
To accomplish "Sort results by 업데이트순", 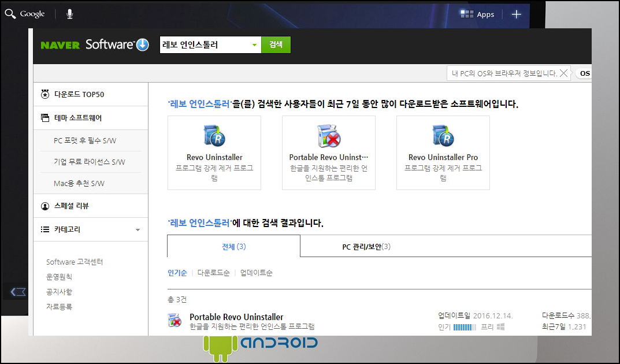I will tap(256, 273).
